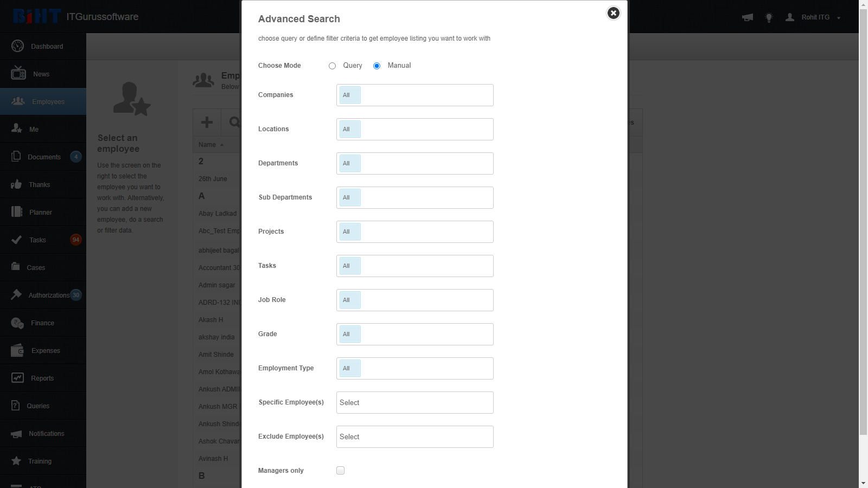Screen dimensions: 868x488
Task: Open Reports in the sidebar
Action: click(43, 378)
